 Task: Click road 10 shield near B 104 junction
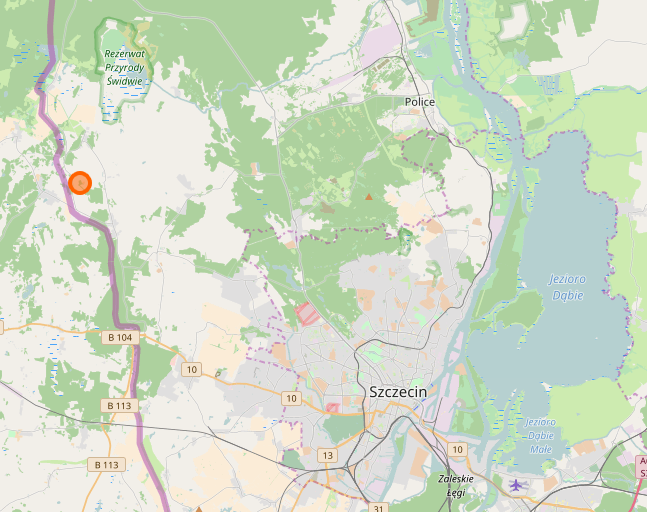[x=192, y=369]
